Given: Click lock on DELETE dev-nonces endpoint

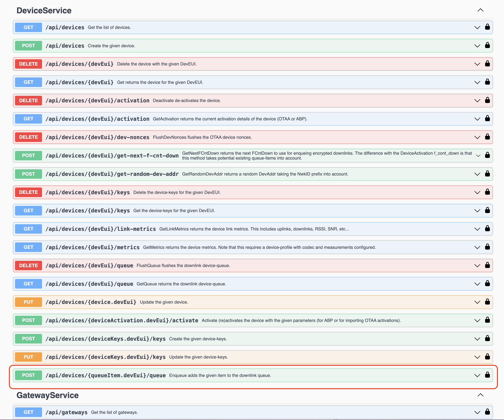Looking at the screenshot, I should tap(487, 137).
